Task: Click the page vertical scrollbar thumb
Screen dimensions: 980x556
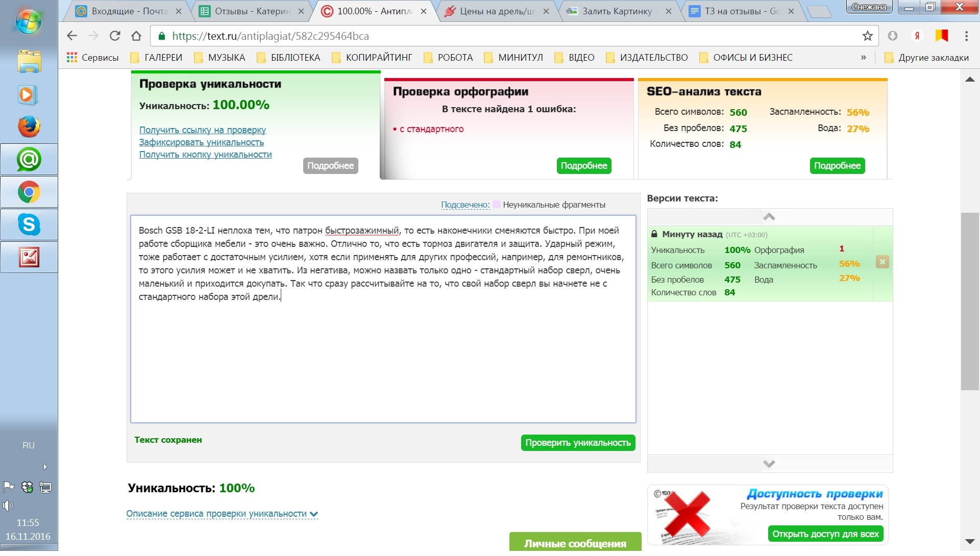Action: (x=970, y=301)
